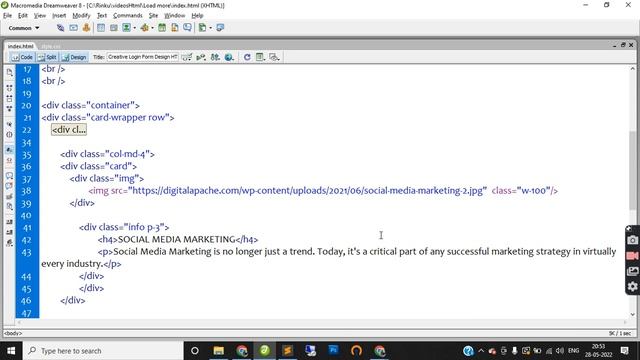Click the Insert Div Tag icon
This screenshot has height=360, width=640.
[x=113, y=28]
